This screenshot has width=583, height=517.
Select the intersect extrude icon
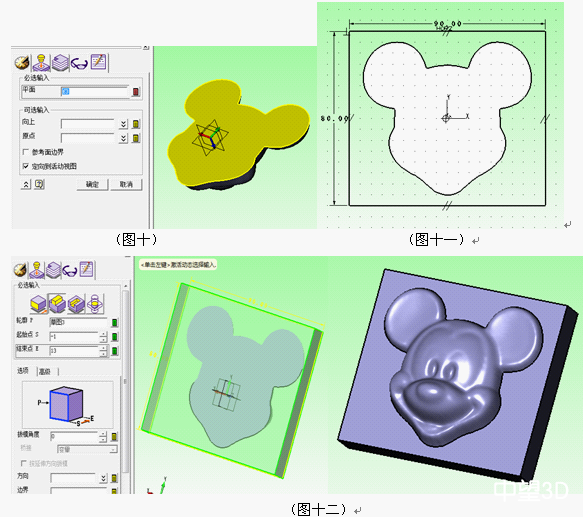(x=95, y=304)
